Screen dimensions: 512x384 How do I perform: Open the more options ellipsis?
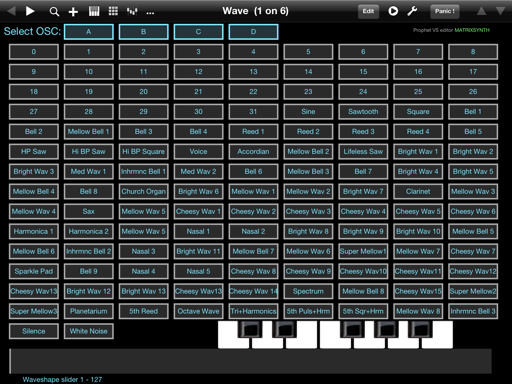[x=150, y=13]
